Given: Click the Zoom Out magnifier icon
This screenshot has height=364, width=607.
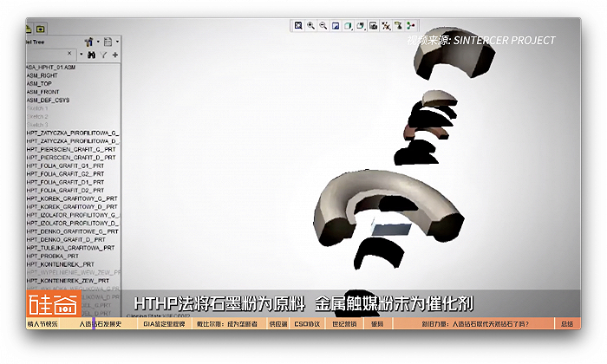Looking at the screenshot, I should click(x=323, y=26).
